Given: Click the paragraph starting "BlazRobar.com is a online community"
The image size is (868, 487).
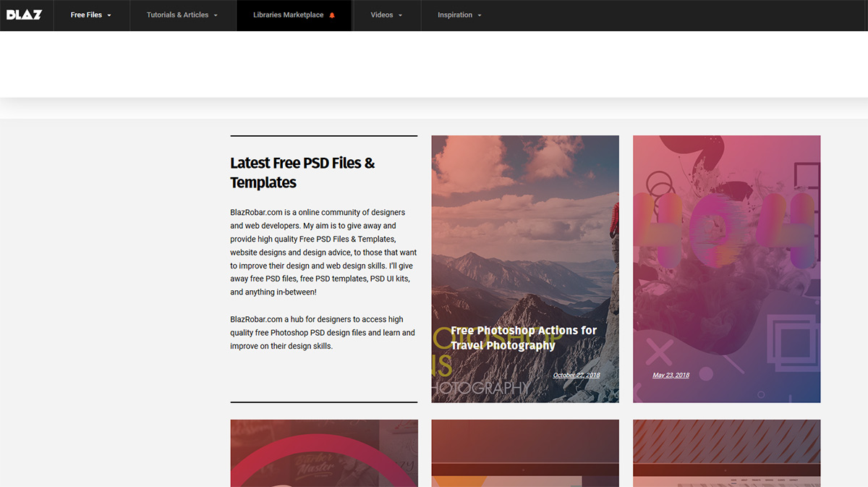Looking at the screenshot, I should (x=323, y=253).
